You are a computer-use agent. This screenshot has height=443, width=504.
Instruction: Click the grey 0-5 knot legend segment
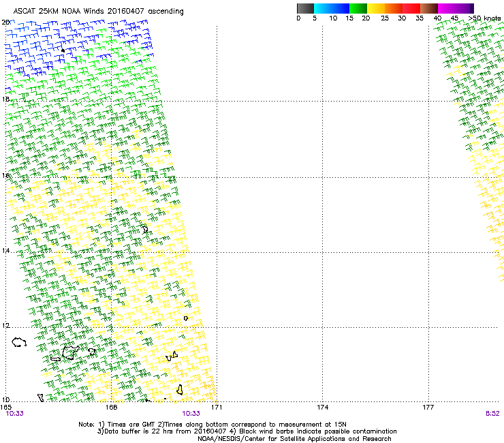click(x=305, y=8)
